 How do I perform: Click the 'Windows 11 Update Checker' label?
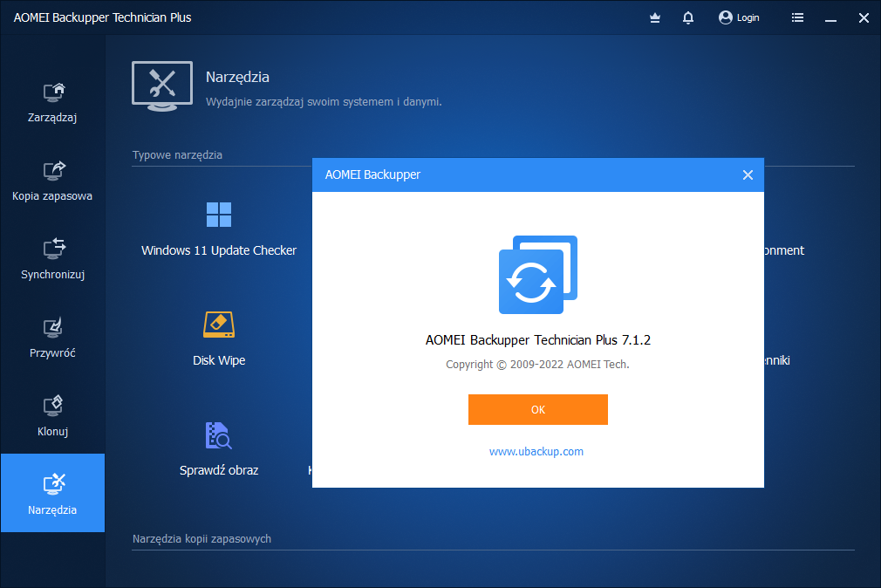click(x=219, y=250)
